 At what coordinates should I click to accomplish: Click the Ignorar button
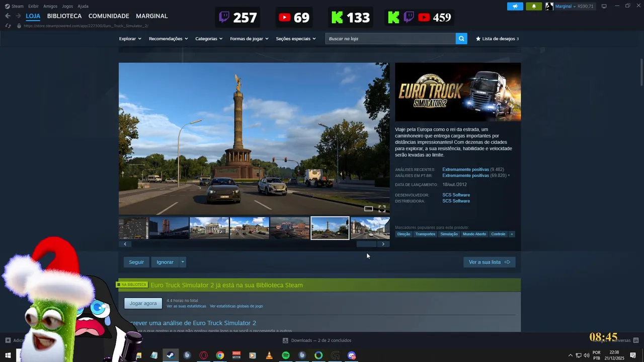coord(165,262)
